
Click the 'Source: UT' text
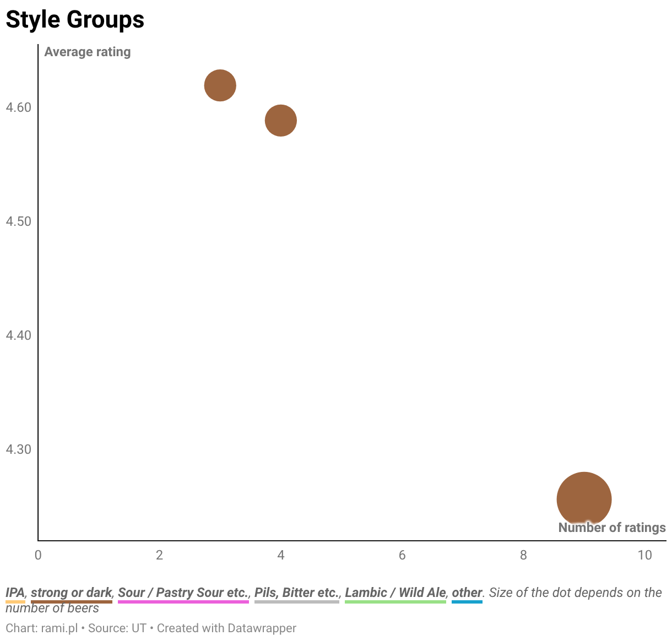tap(117, 628)
